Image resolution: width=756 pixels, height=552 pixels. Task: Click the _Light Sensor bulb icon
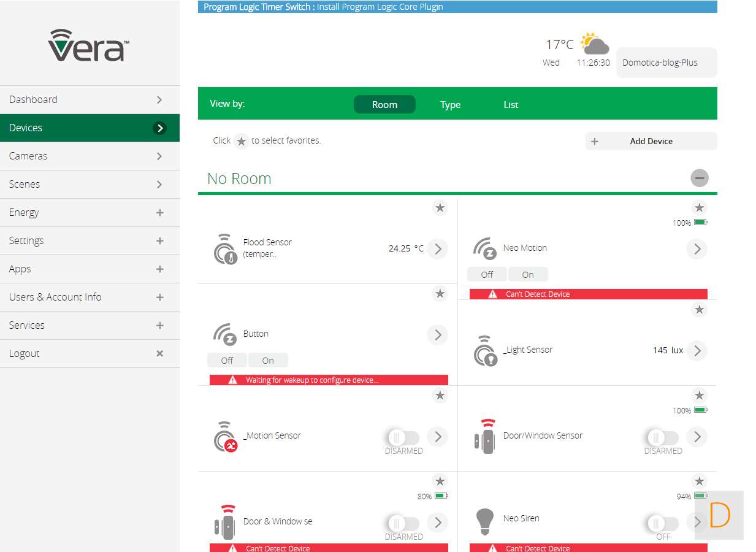pos(485,351)
